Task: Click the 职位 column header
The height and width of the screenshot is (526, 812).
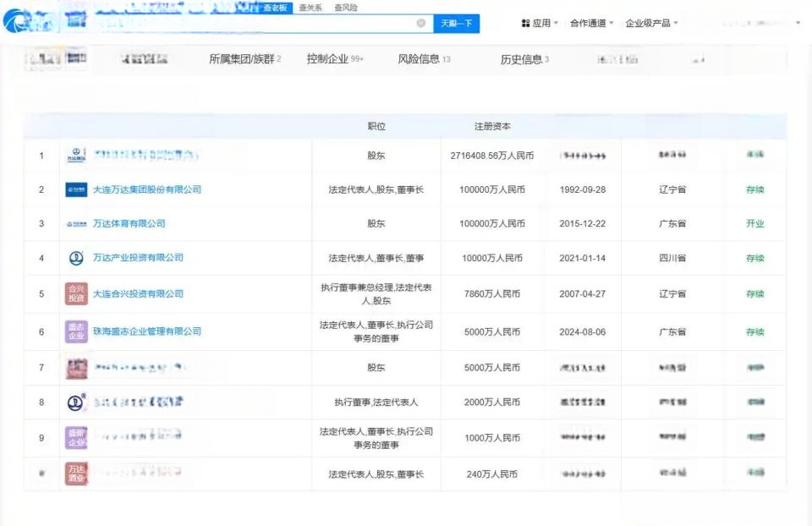Action: point(376,126)
